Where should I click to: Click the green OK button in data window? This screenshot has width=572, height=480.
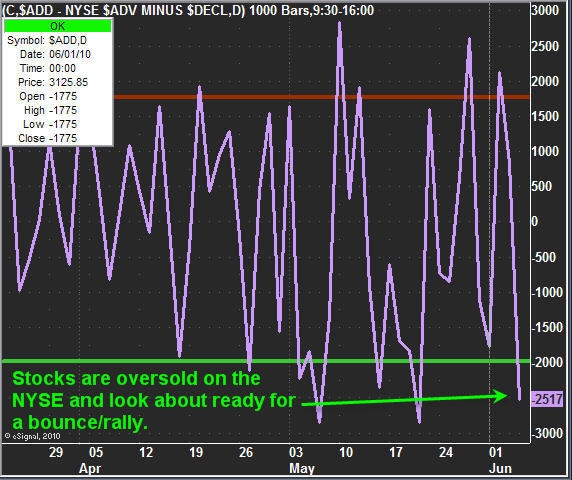pos(57,26)
